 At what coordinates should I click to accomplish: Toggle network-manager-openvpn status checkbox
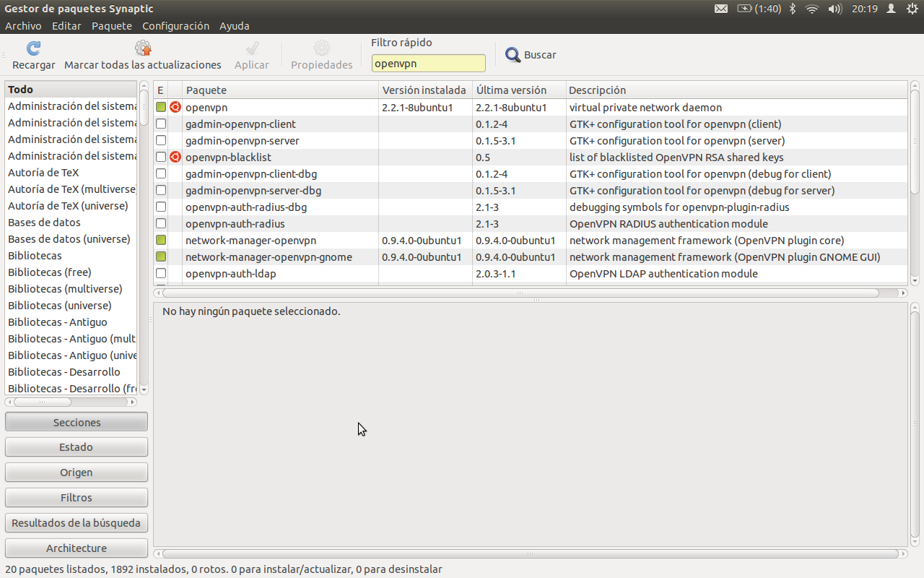pos(161,240)
